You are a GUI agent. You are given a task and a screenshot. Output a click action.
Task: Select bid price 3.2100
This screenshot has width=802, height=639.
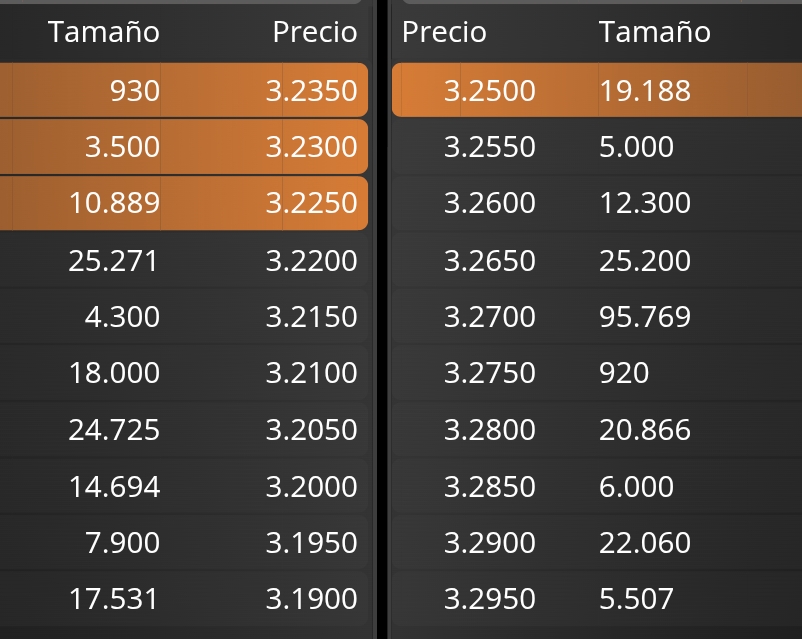coord(311,372)
